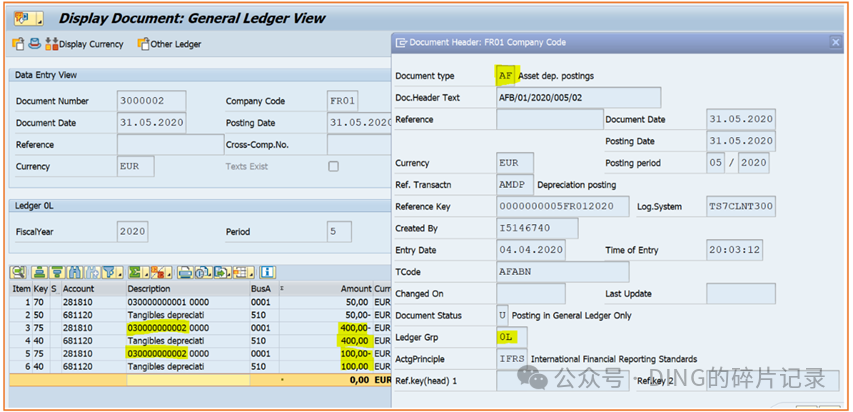853x412 pixels.
Task: Click the Document Status field U
Action: point(502,315)
